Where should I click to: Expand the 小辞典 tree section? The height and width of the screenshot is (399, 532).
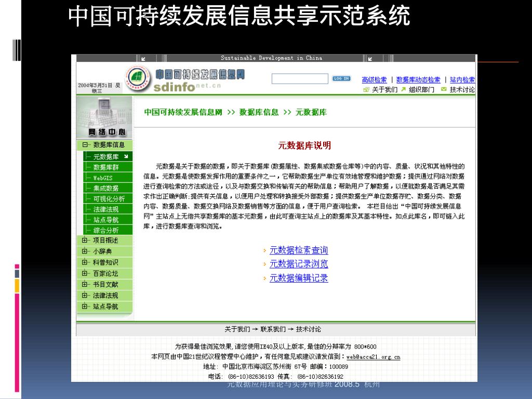(85, 251)
